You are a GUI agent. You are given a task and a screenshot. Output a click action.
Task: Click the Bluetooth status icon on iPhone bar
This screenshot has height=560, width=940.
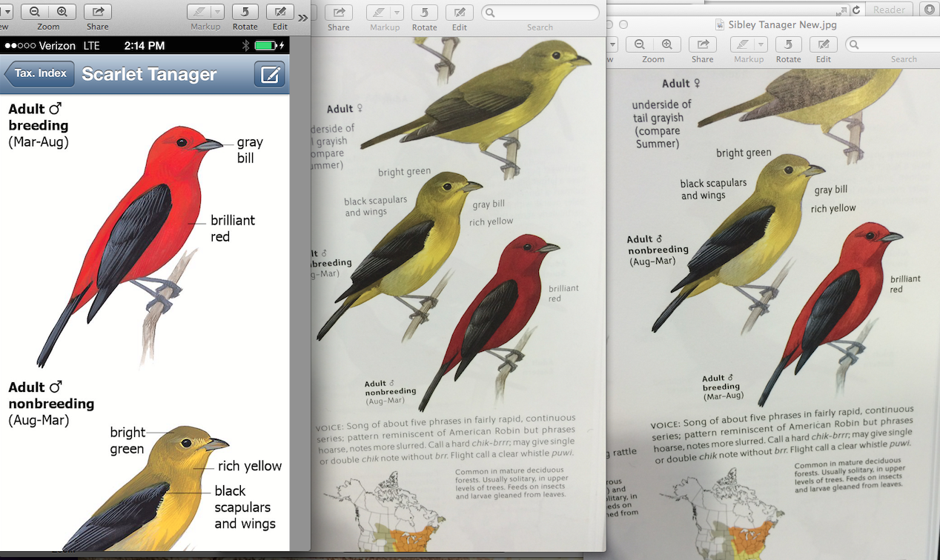[x=246, y=46]
